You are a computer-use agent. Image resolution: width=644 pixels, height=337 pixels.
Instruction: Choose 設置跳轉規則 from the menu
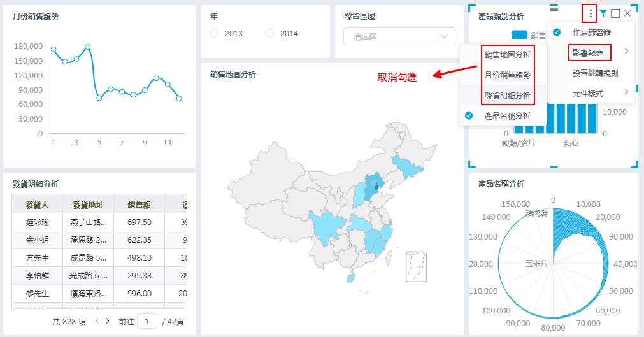pos(595,73)
